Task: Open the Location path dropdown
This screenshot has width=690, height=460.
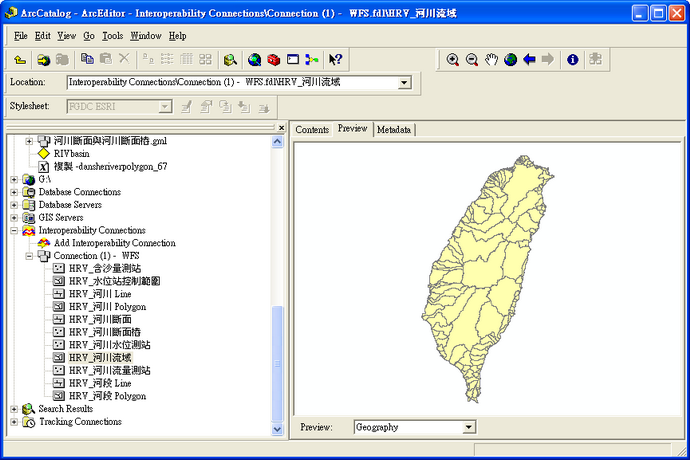Action: [404, 83]
